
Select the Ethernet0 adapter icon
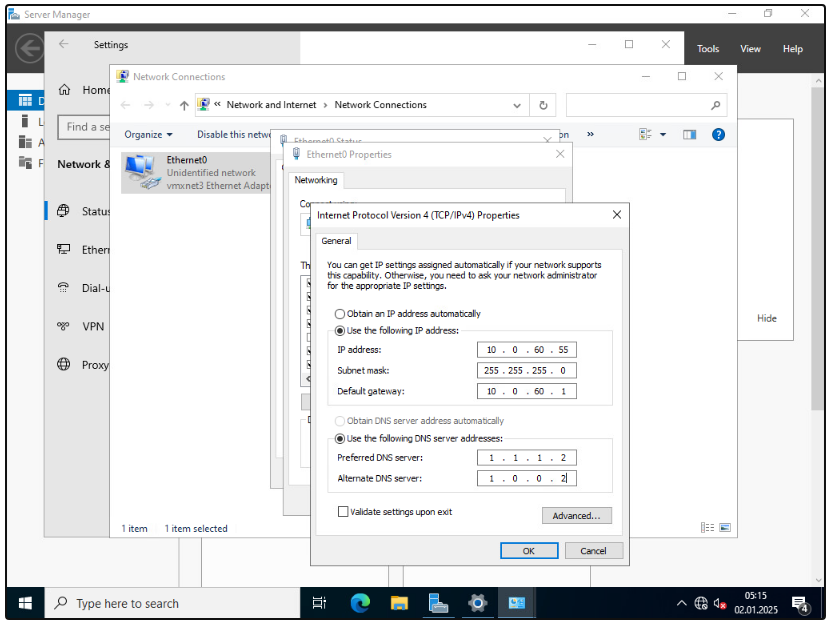pyautogui.click(x=142, y=172)
